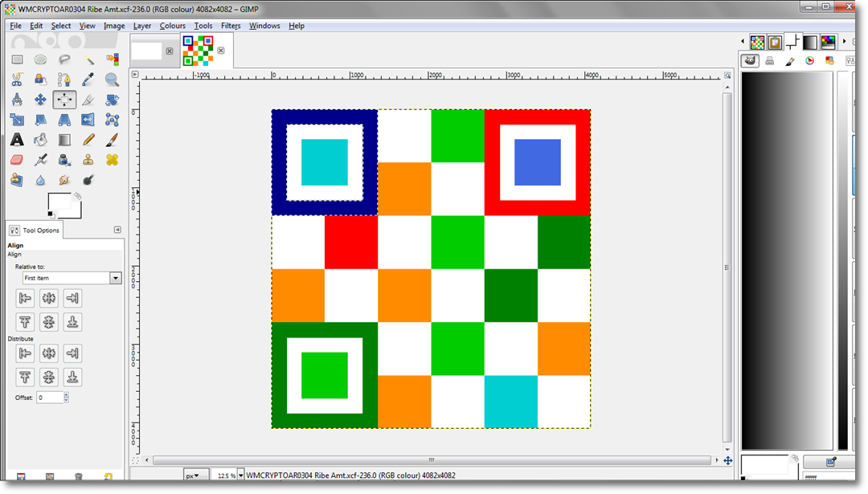Select the Ellipse Select tool
This screenshot has width=868, height=494.
(40, 59)
